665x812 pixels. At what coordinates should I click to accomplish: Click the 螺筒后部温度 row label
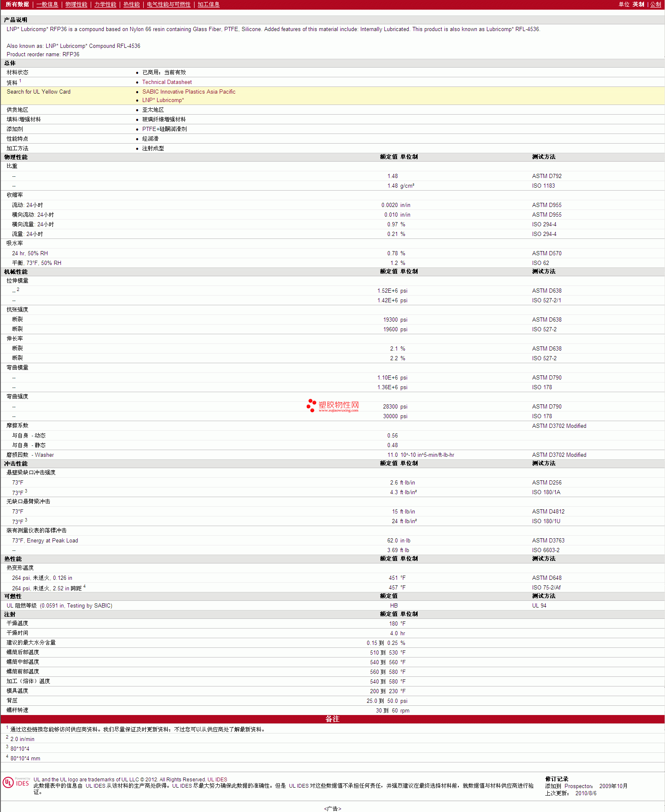coord(23,652)
